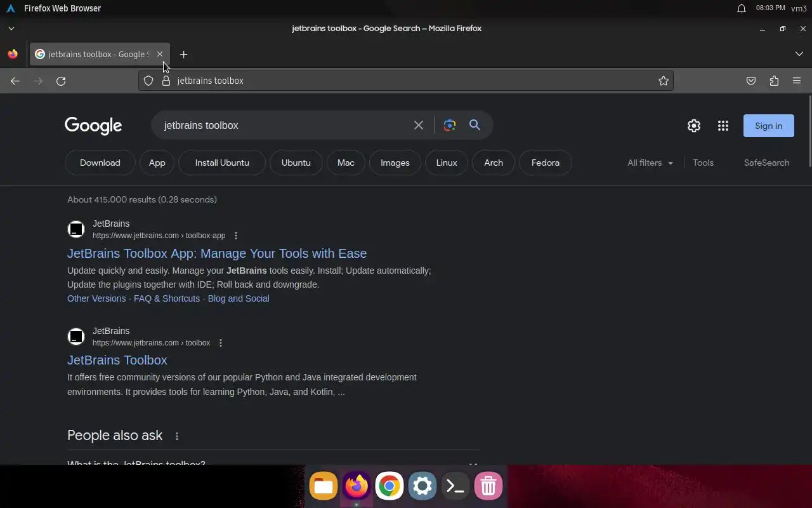Search by image with Google Lens icon

(x=450, y=125)
